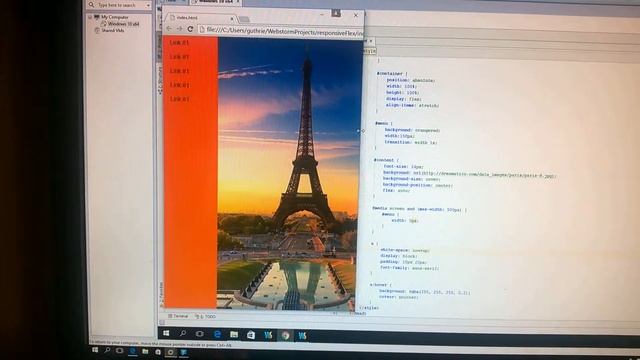Click the bottom link in the orange menu

(180, 99)
